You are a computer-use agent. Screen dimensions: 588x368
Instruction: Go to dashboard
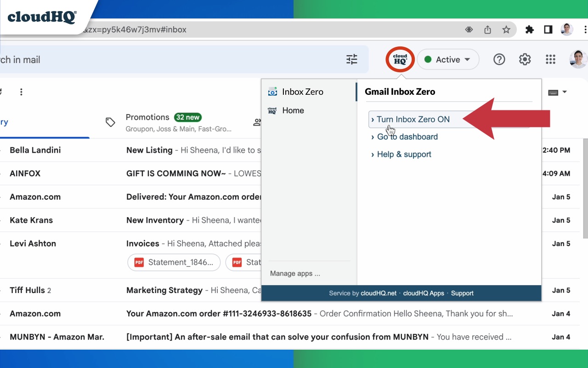click(x=407, y=137)
